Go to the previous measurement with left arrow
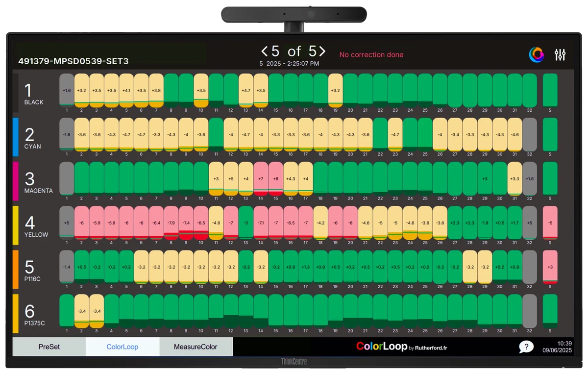 click(x=265, y=51)
